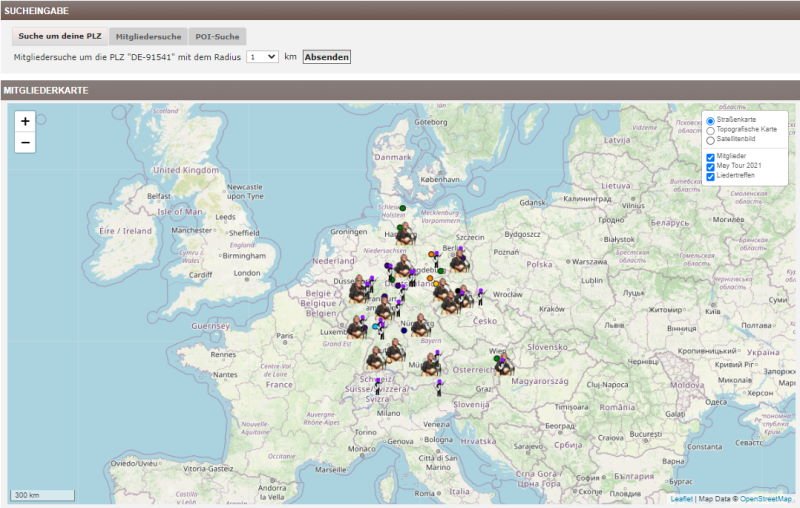
Task: Open the radius km dropdown
Action: (262, 57)
